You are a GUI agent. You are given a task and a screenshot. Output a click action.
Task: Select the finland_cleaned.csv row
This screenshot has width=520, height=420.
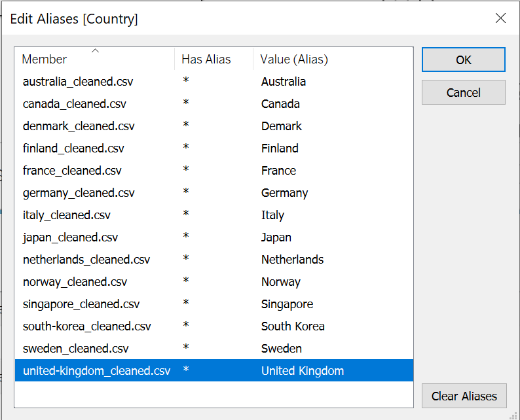73,149
